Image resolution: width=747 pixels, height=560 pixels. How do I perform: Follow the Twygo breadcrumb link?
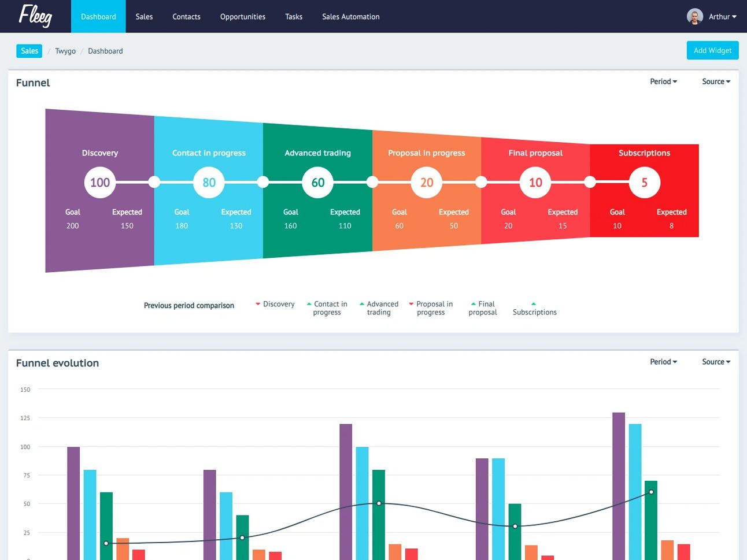point(65,51)
